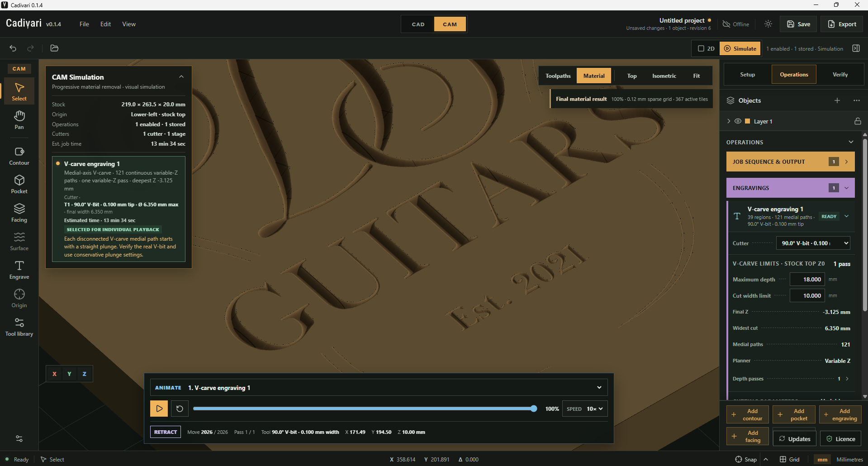Show Toolpaths view
This screenshot has height=466, width=868.
pos(558,76)
